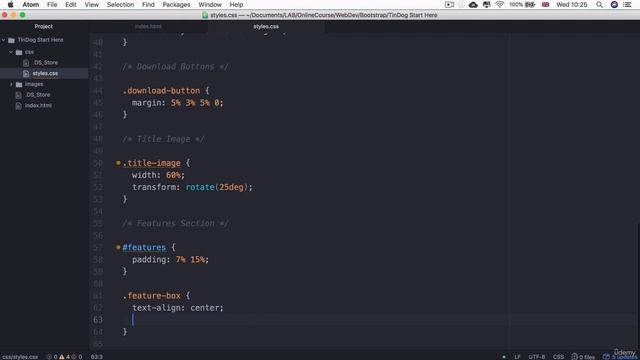The height and width of the screenshot is (360, 640).
Task: Open the Edit menu
Action: coord(71,4)
